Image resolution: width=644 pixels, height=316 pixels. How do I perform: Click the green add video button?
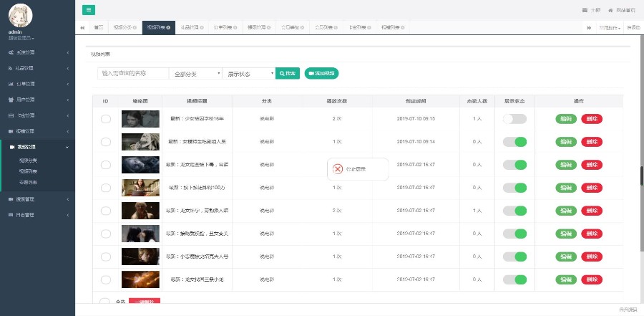point(321,73)
